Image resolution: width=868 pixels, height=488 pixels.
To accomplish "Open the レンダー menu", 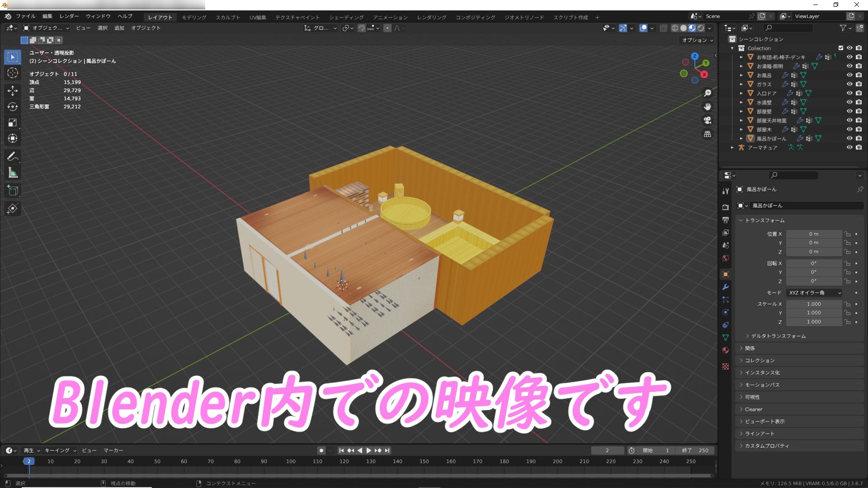I will [69, 16].
